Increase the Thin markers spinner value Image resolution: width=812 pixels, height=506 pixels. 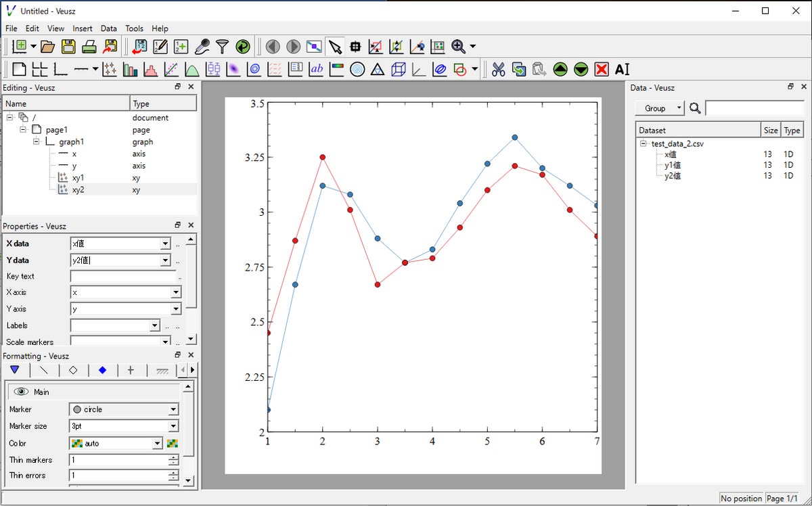pyautogui.click(x=174, y=457)
